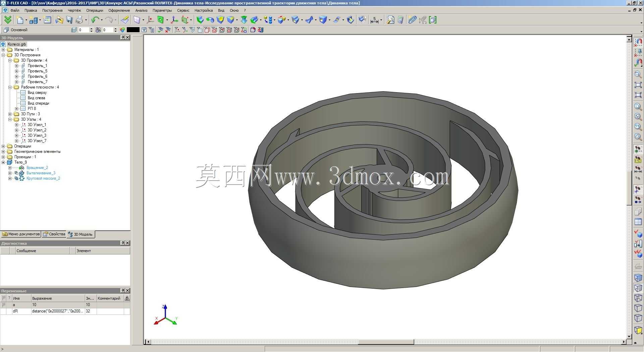Undo the last action with the green arrow
This screenshot has height=352, width=644.
pyautogui.click(x=95, y=20)
